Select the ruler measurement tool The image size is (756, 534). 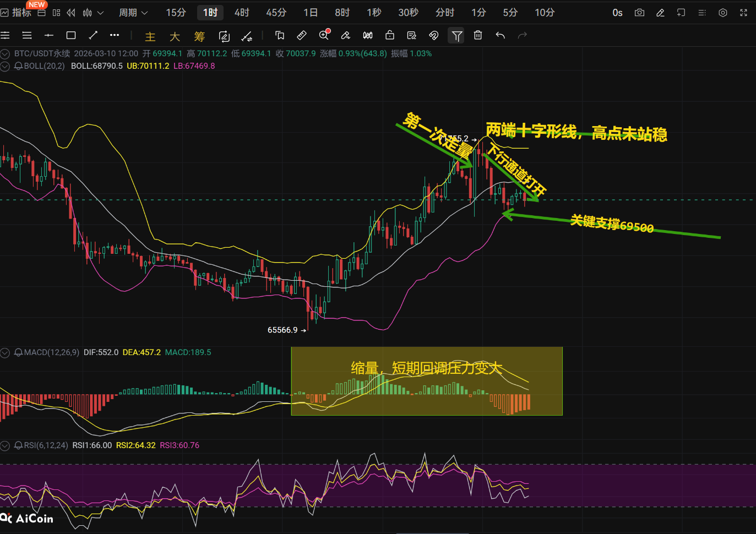click(x=302, y=36)
